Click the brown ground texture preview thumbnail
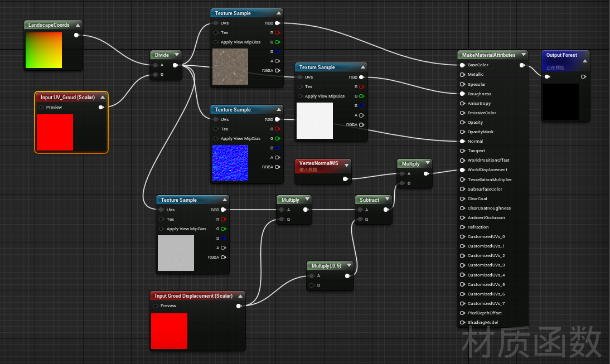The height and width of the screenshot is (364, 610). (x=230, y=66)
